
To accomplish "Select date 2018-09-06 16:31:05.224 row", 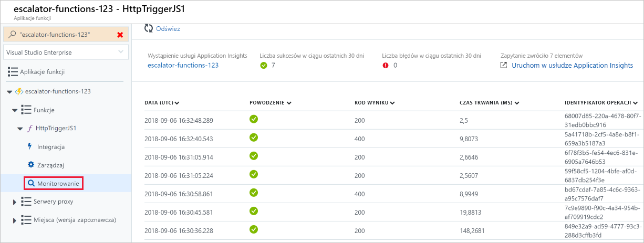I will (x=179, y=176).
